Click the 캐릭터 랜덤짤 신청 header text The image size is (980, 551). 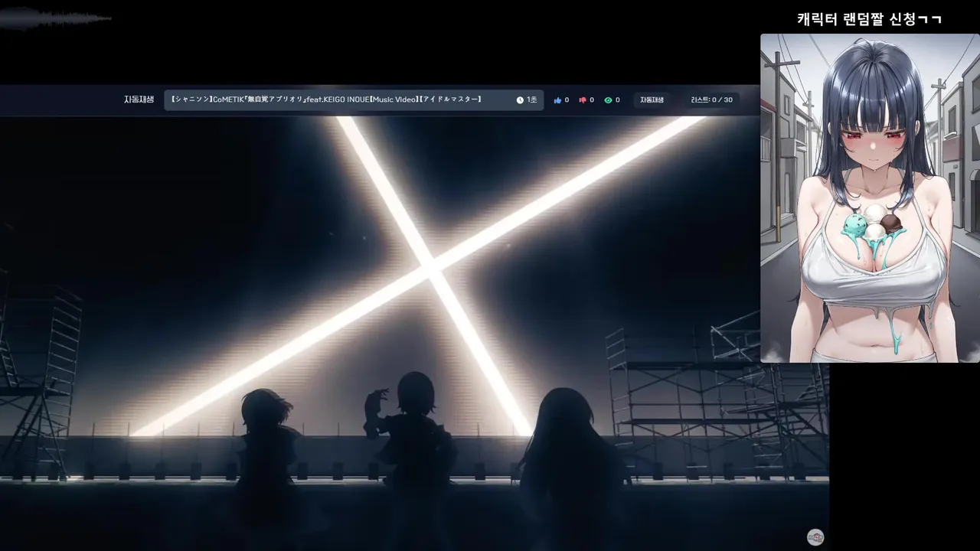(x=870, y=19)
